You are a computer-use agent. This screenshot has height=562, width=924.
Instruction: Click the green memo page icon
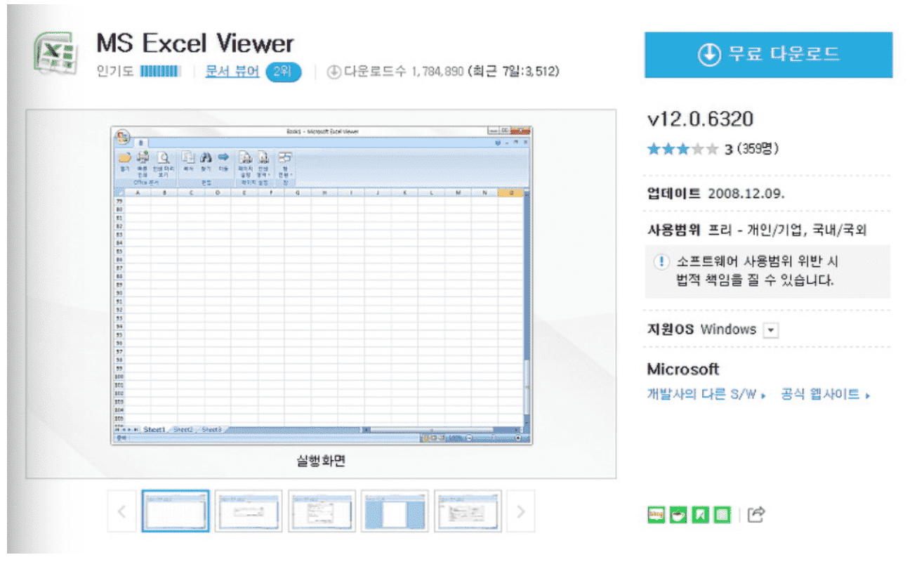coord(722,515)
